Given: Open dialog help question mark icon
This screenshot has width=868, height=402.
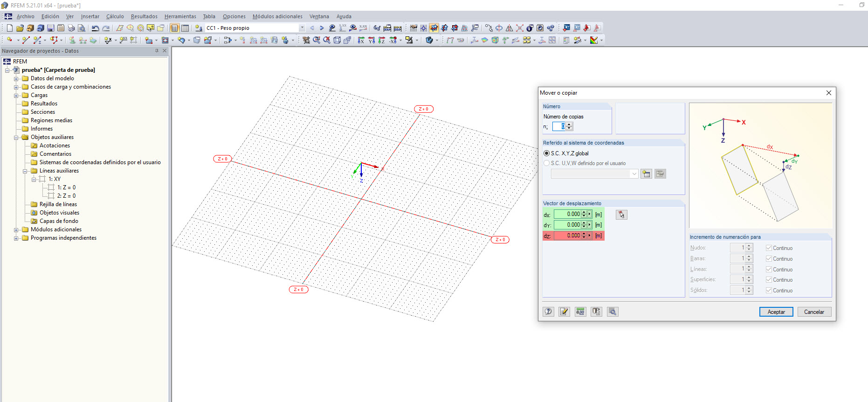Looking at the screenshot, I should [549, 312].
